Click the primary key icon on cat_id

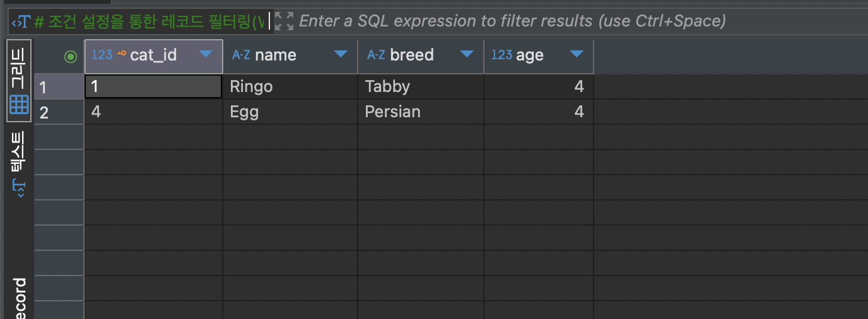point(122,54)
